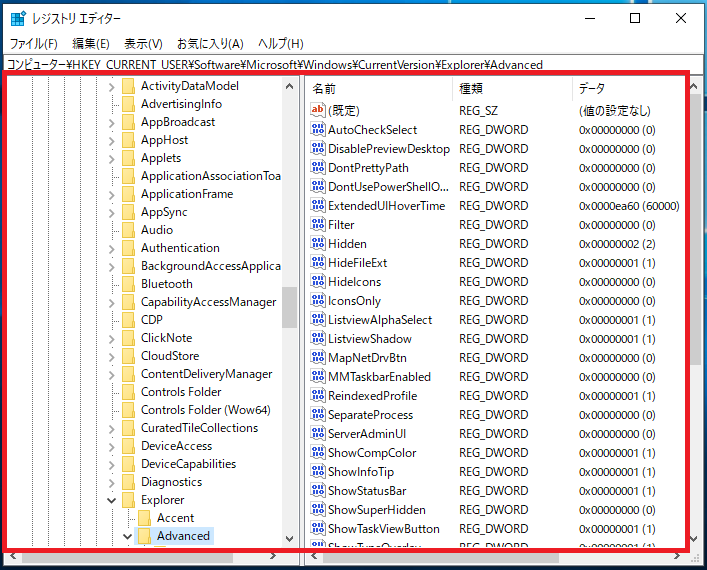The width and height of the screenshot is (707, 570).
Task: Click the AutoCheckSelect DWORD icon
Action: [317, 129]
